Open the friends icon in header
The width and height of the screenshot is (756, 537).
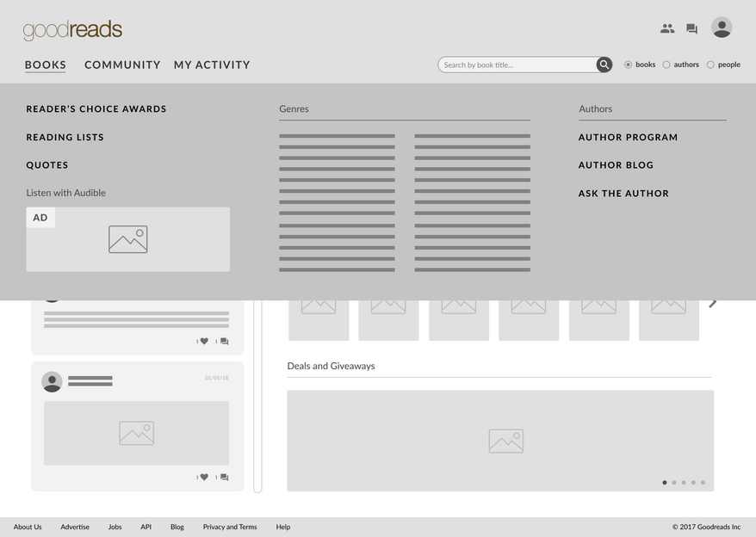coord(667,28)
